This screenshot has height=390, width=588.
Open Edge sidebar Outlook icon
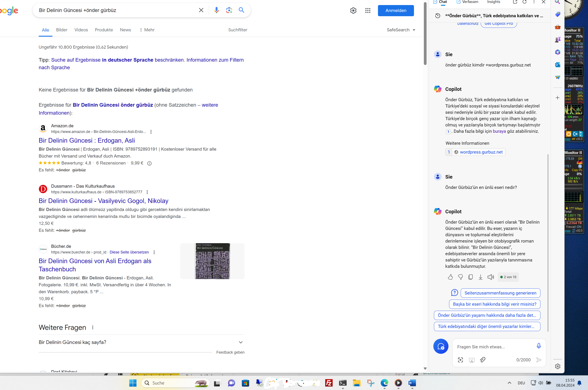(x=558, y=65)
